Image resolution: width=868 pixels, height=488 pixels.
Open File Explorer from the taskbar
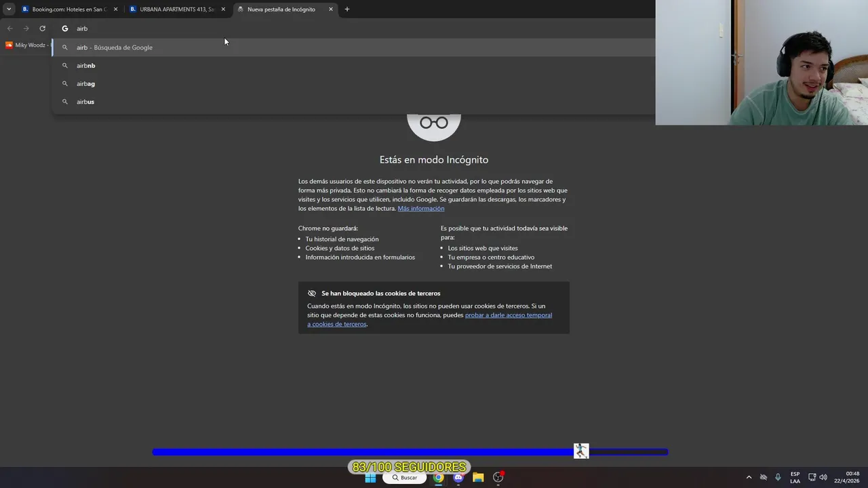[478, 478]
